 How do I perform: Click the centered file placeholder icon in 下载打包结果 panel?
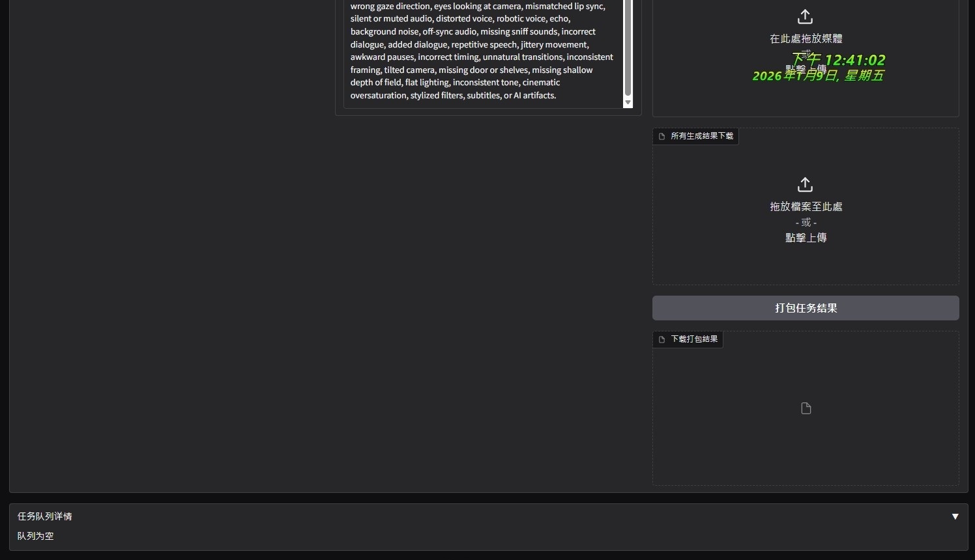click(x=806, y=408)
